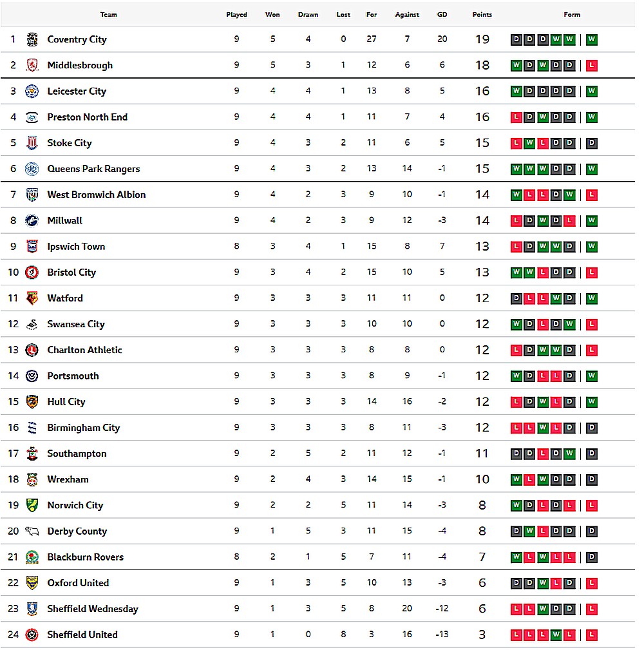The image size is (644, 650).
Task: Click Coventry City's latest green W form box
Action: coord(592,40)
